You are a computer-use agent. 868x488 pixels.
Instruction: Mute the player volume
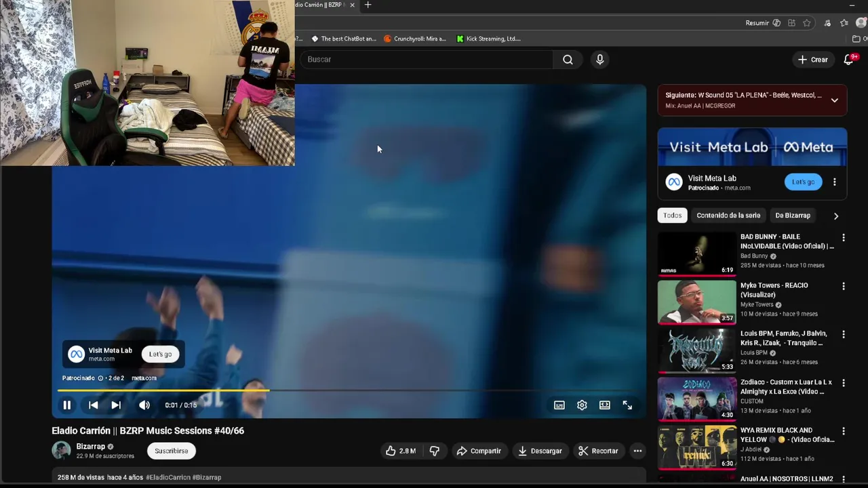(144, 405)
